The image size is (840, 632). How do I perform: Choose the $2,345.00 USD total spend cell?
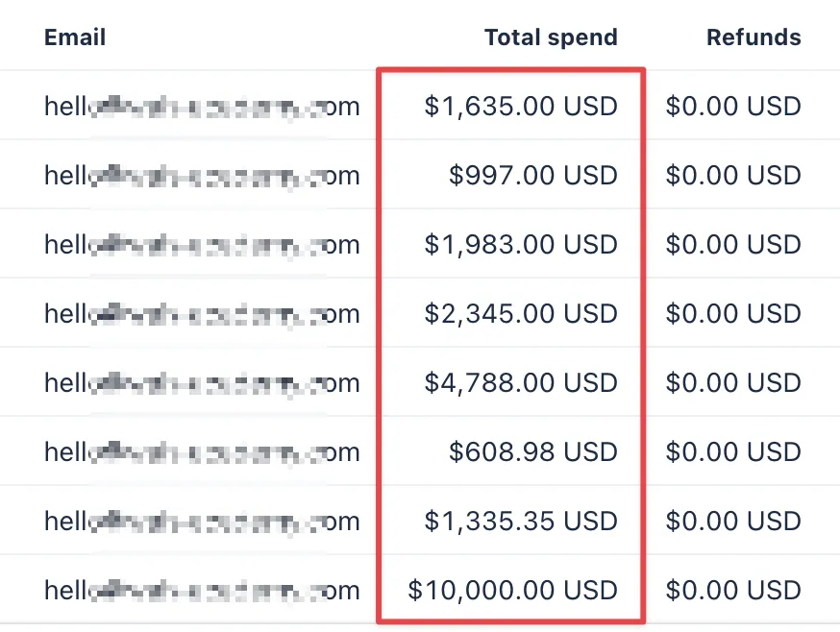tap(521, 314)
